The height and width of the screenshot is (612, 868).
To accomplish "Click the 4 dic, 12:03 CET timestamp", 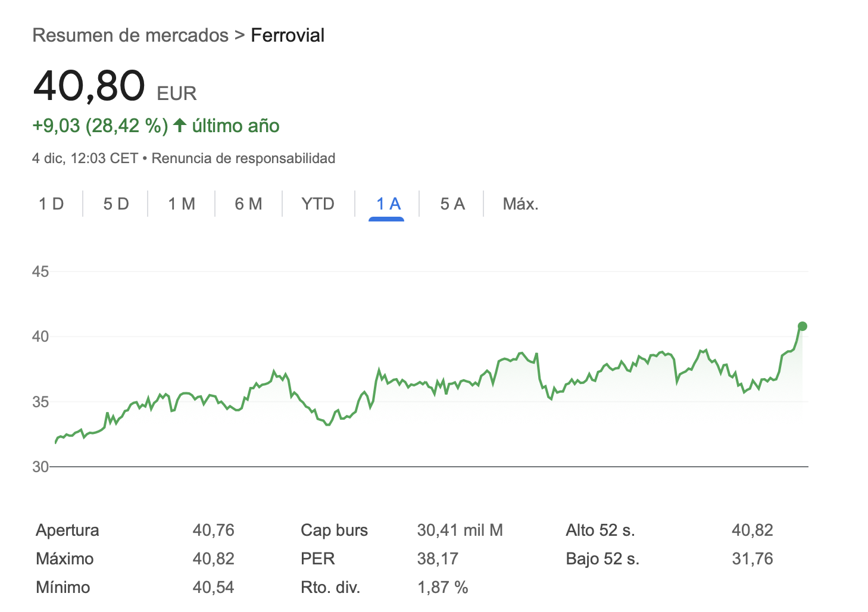I will coord(85,158).
